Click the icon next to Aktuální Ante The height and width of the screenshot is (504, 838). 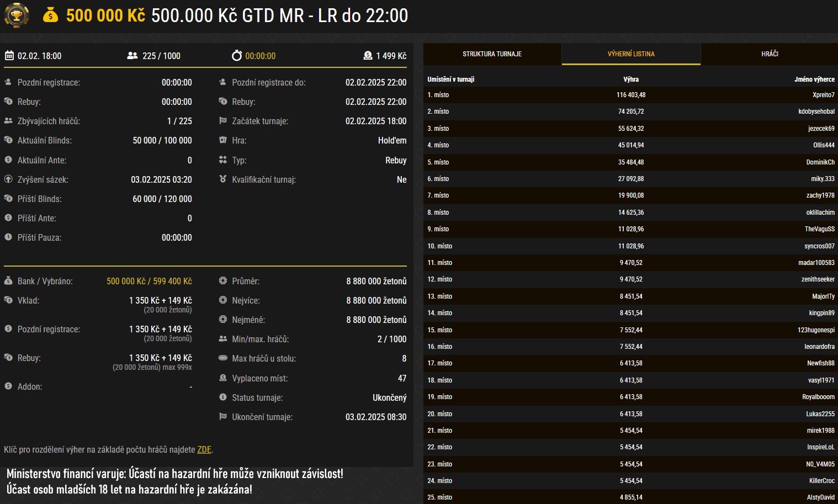tap(8, 160)
